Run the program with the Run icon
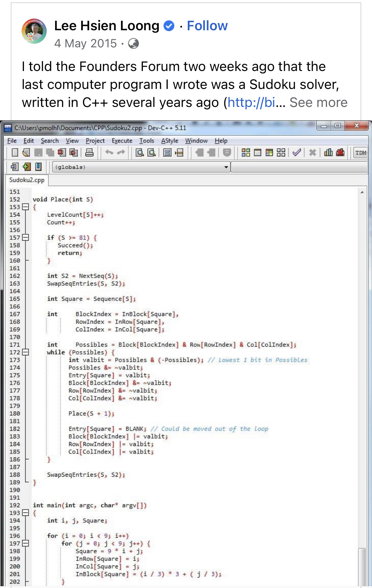Image resolution: width=372 pixels, height=588 pixels. (x=258, y=153)
